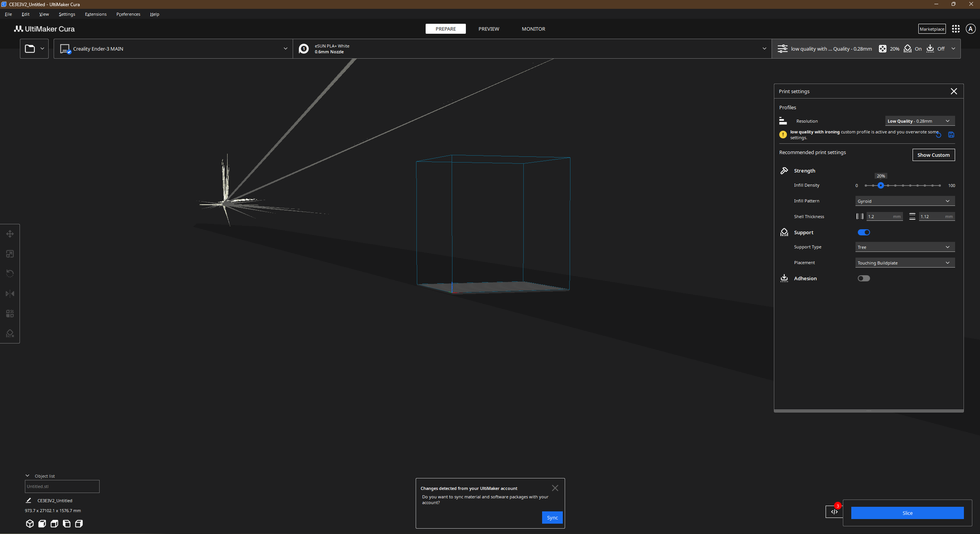Open the extensions code icon near Slice

pos(834,512)
